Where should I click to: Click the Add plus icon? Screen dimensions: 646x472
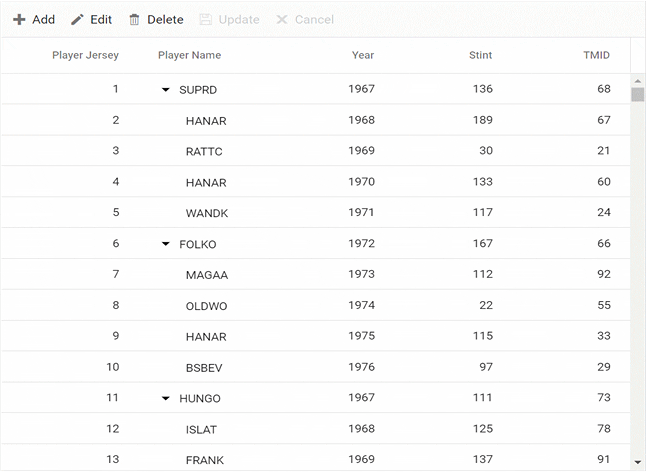(x=19, y=20)
